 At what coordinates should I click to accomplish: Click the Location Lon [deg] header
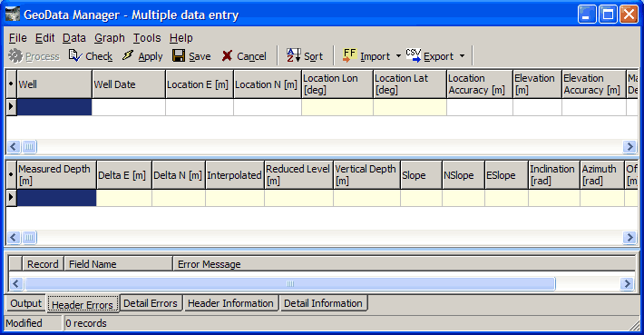point(337,84)
